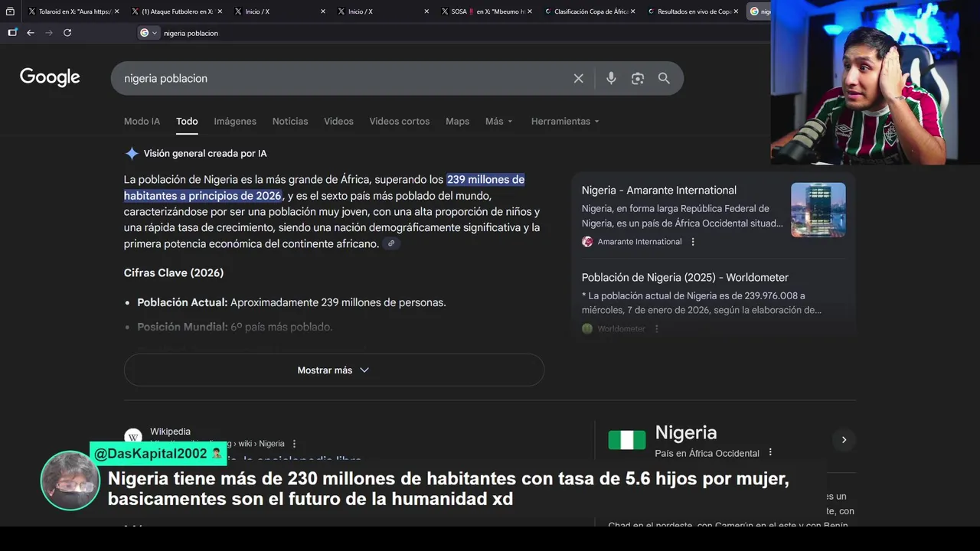Switch to Videos cortos tab
Screen dimensions: 980x551
[x=400, y=121]
